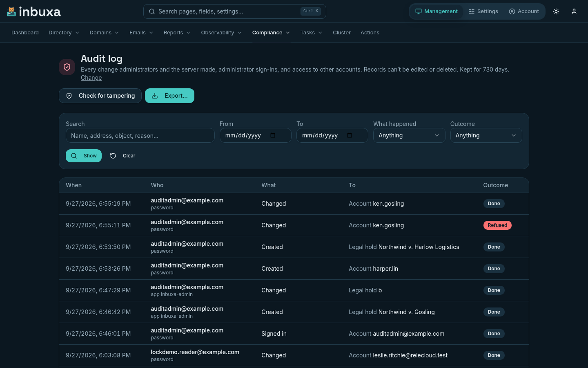Toggle the light/dark theme sun icon
Viewport: 588px width, 368px height.
[x=556, y=11]
